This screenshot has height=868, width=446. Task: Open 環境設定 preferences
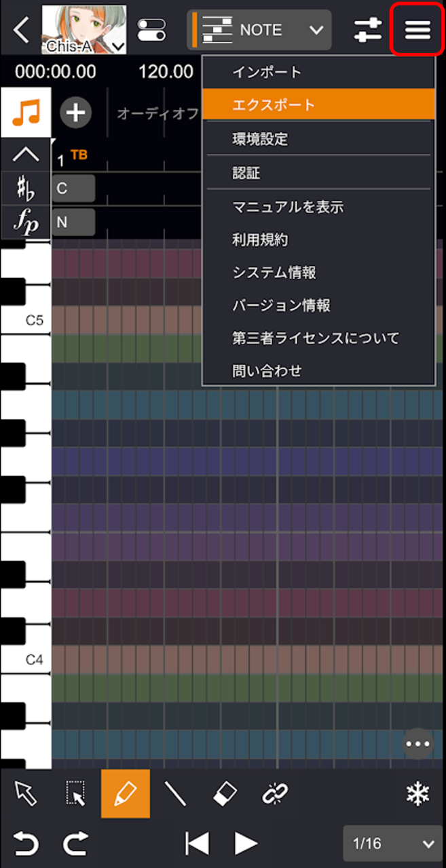pos(318,139)
